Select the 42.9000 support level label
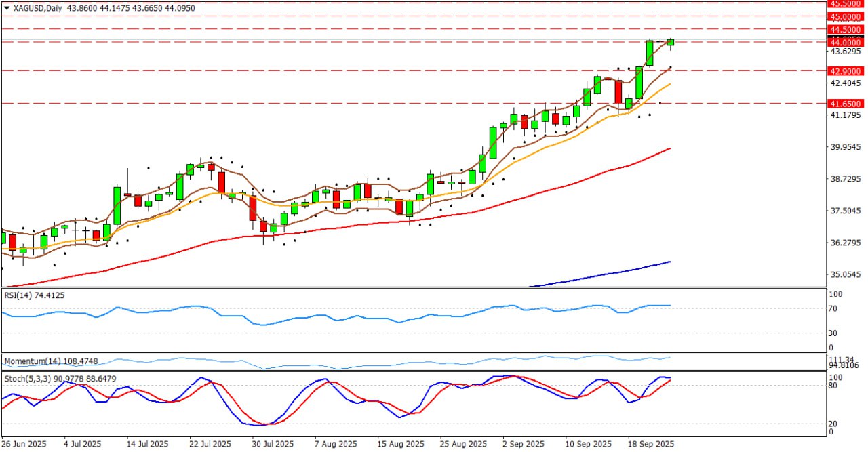Screen dimensions: 868x452 pos(845,70)
